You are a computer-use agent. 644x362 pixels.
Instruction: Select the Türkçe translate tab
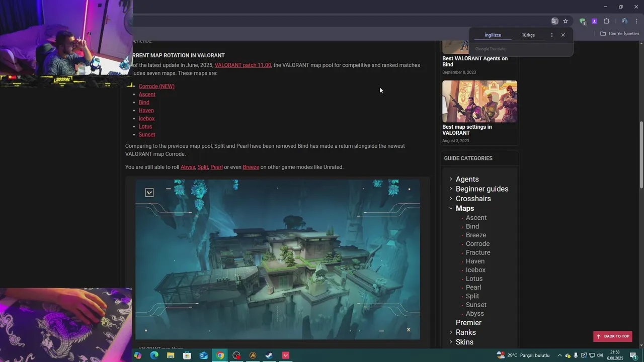click(528, 35)
